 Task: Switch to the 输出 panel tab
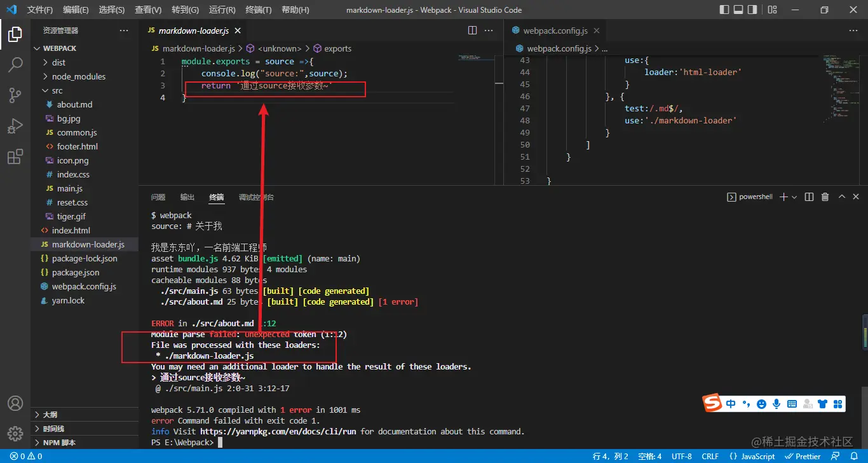click(187, 197)
